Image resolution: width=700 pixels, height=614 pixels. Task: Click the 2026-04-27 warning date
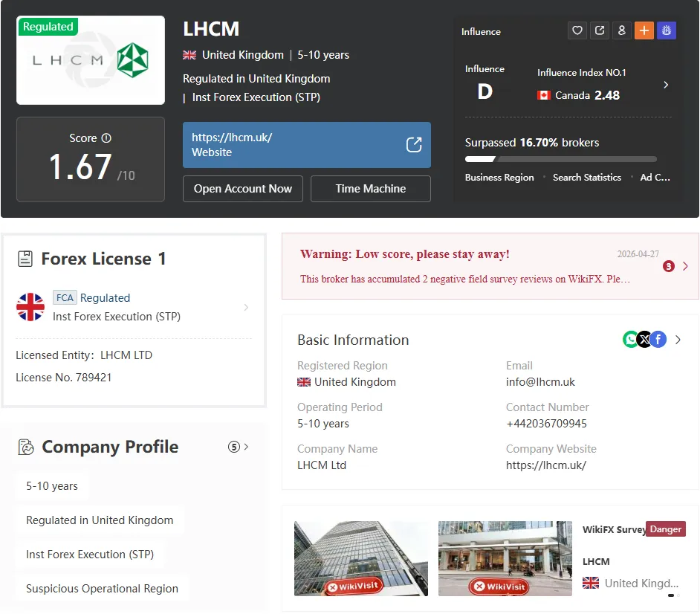click(638, 254)
